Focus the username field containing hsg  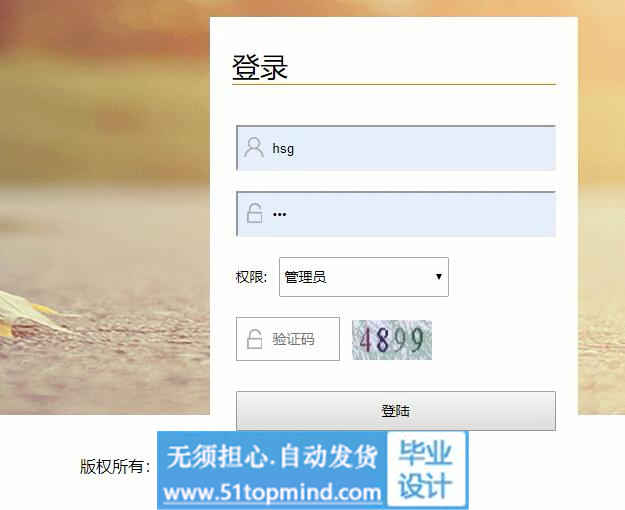point(396,148)
